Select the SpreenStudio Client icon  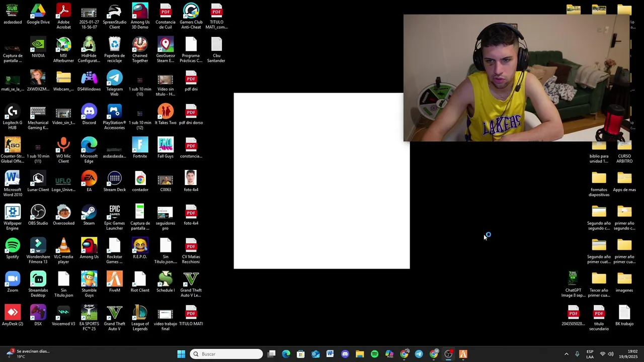coord(115,16)
